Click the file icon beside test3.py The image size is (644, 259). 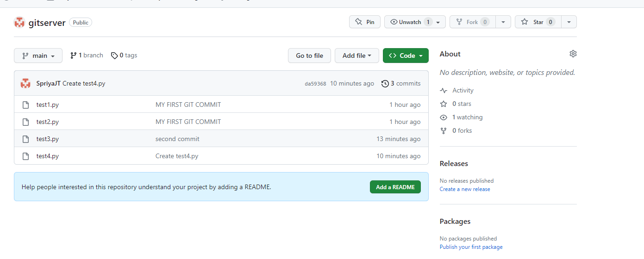click(x=26, y=139)
